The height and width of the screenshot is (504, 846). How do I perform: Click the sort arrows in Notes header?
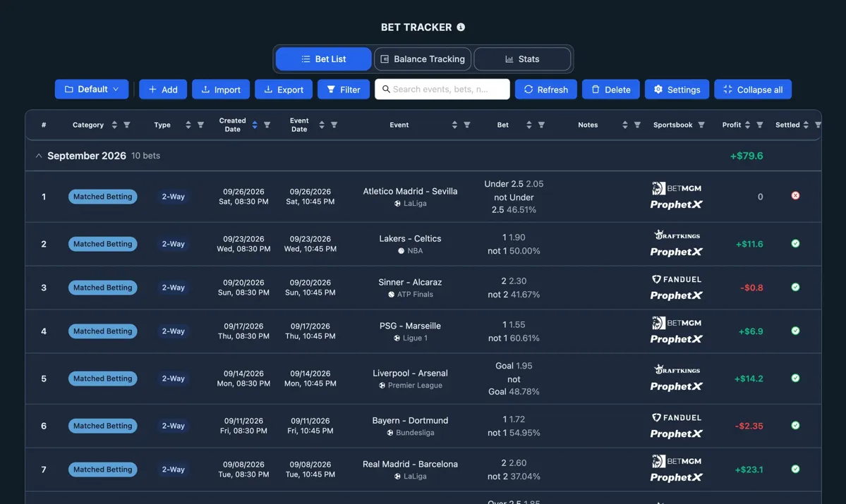click(624, 125)
